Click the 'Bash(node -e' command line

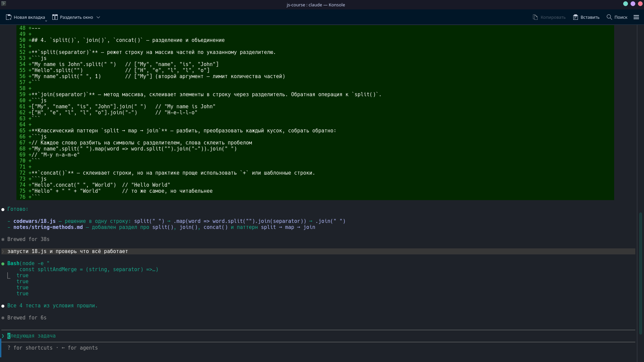point(29,263)
